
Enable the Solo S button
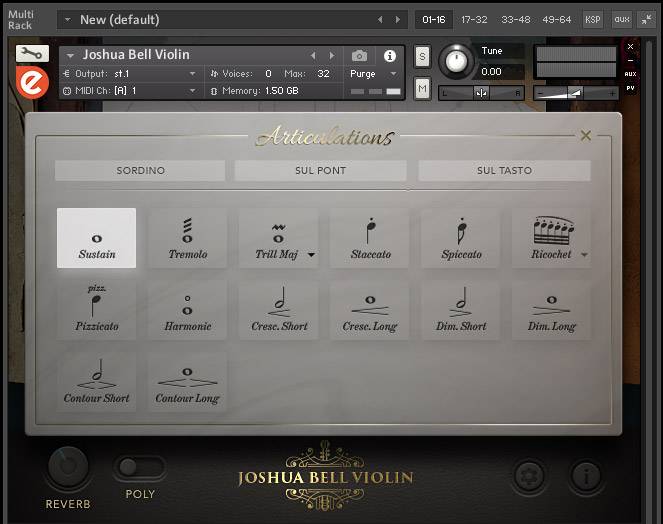(422, 56)
